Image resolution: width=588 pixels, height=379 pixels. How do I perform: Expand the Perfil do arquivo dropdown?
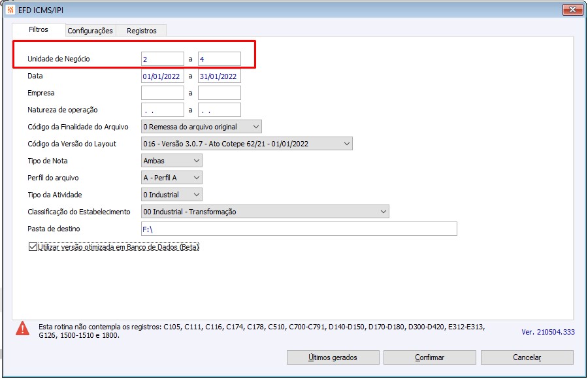coord(172,178)
